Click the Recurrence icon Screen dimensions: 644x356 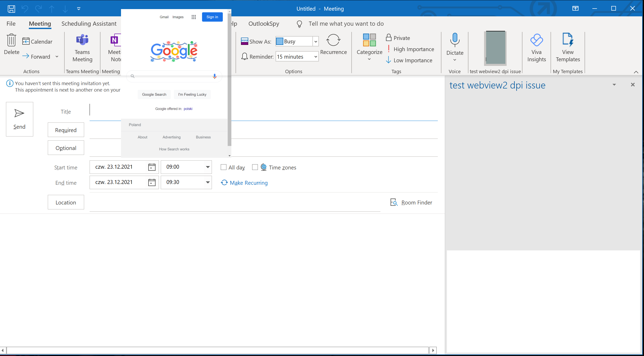[x=333, y=45]
